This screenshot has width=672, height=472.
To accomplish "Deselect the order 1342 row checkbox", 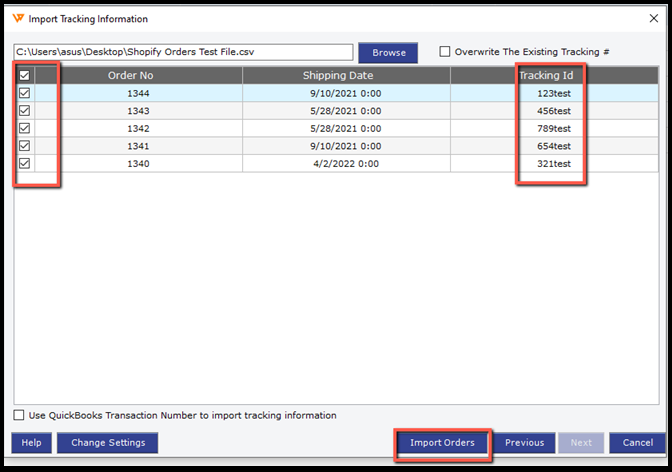I will [24, 128].
